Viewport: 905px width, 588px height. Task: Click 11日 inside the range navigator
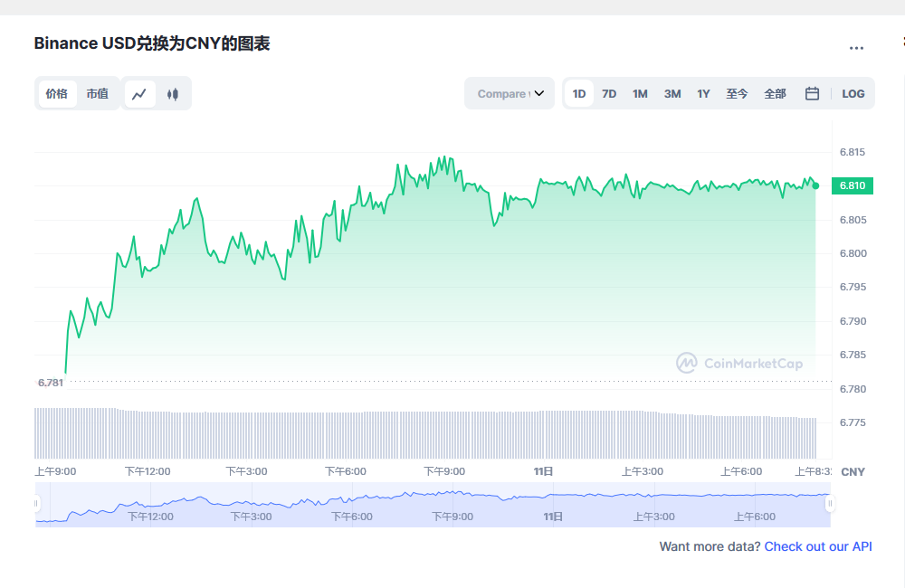(553, 517)
